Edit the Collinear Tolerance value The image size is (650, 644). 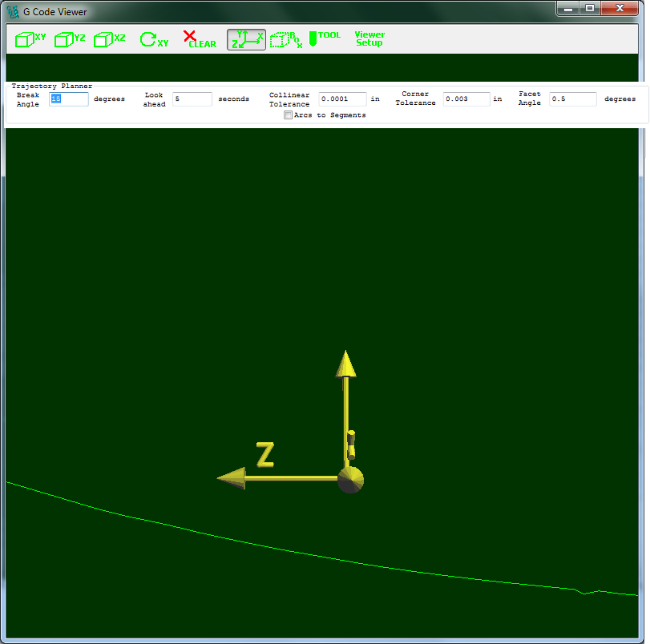click(341, 99)
